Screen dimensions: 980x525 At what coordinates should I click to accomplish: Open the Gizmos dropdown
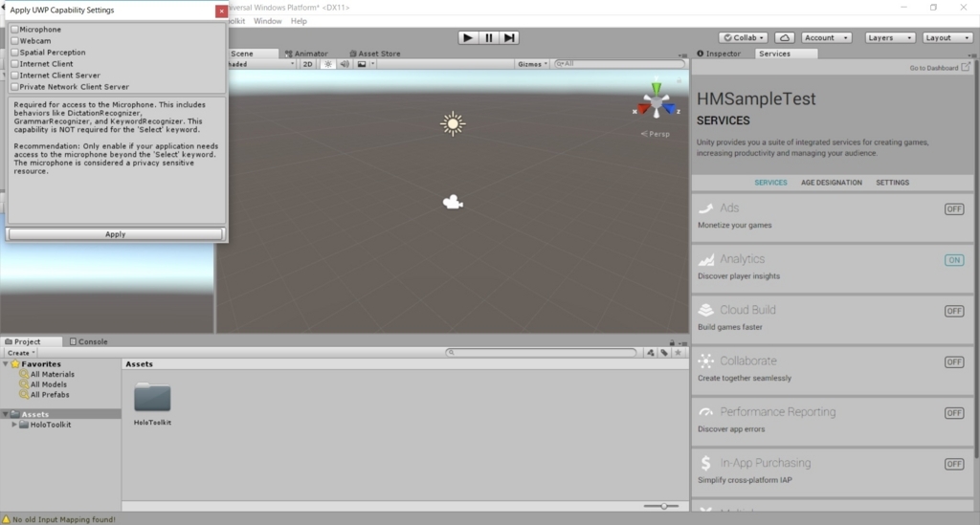[x=532, y=64]
